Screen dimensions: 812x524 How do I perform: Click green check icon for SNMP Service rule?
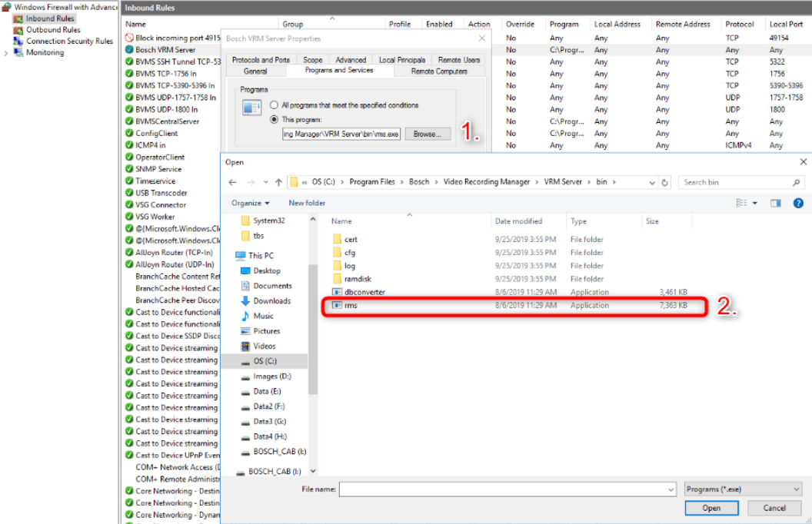click(x=129, y=168)
